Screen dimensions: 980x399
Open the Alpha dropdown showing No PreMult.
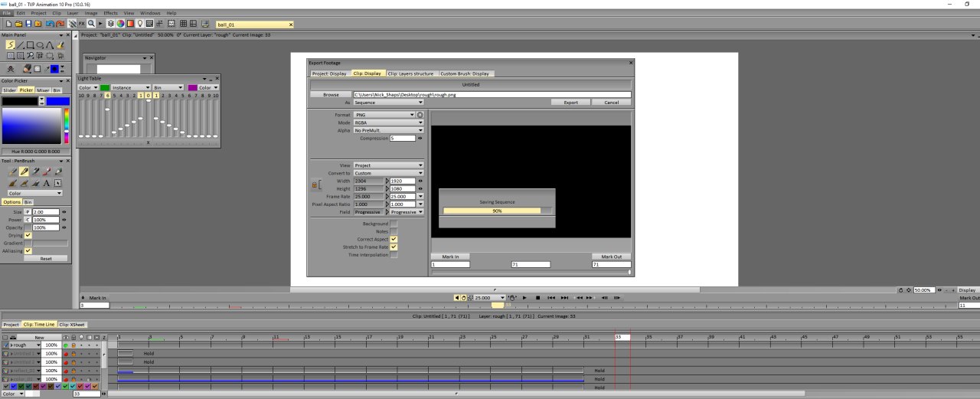pos(388,130)
